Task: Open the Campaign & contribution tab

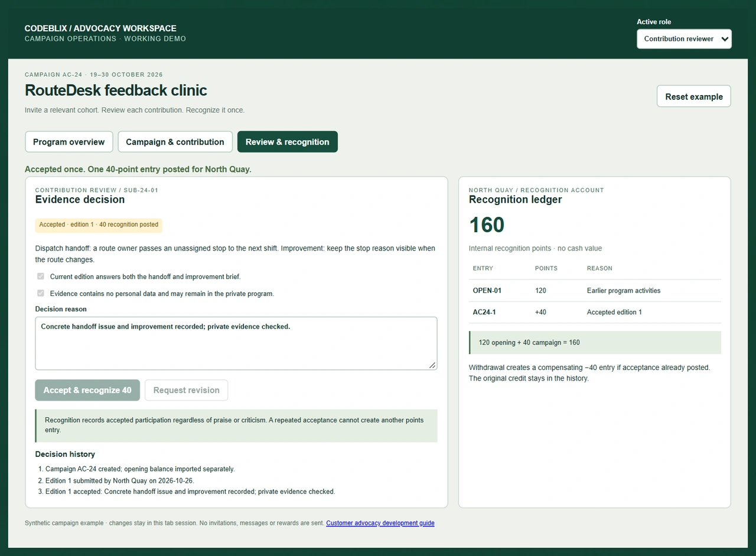Action: pyautogui.click(x=175, y=142)
